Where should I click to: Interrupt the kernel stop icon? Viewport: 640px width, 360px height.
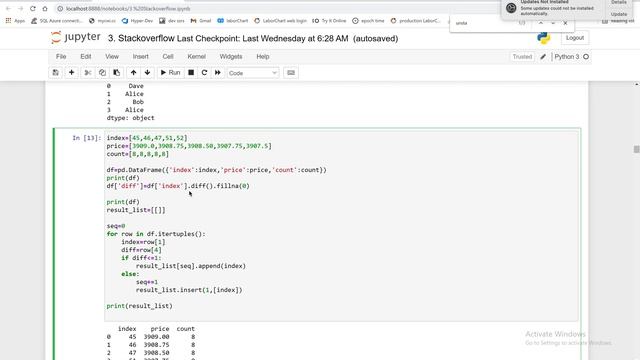point(191,73)
